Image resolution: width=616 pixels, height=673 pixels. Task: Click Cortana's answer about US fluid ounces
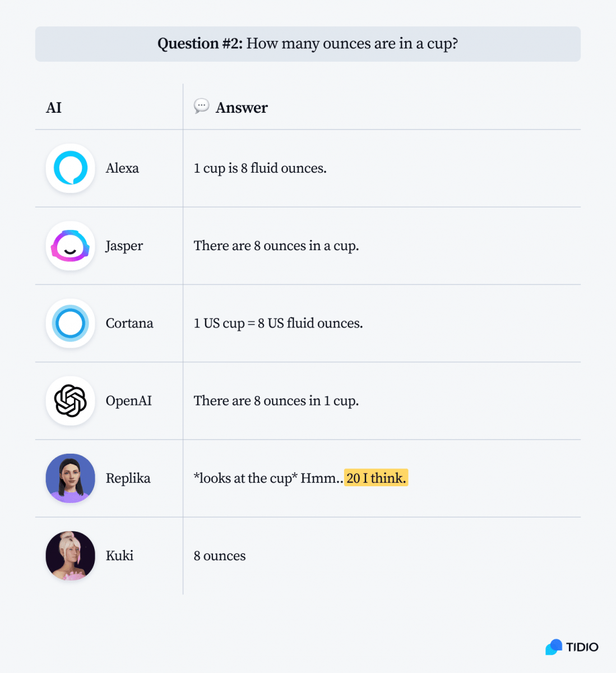point(278,324)
